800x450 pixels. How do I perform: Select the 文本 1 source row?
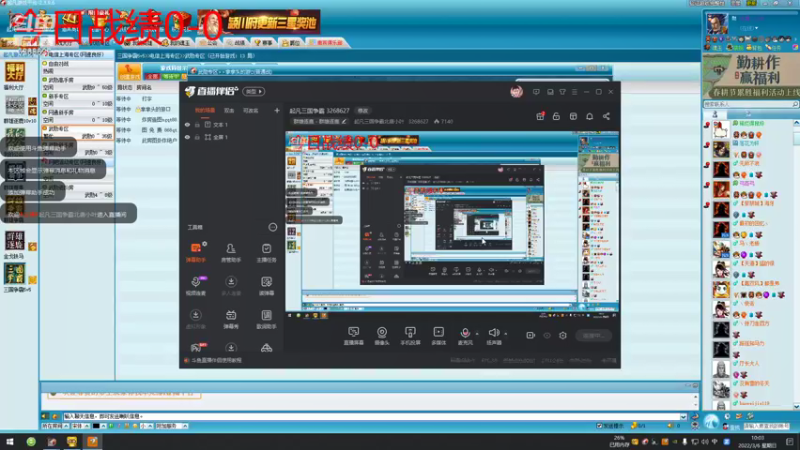[x=233, y=124]
